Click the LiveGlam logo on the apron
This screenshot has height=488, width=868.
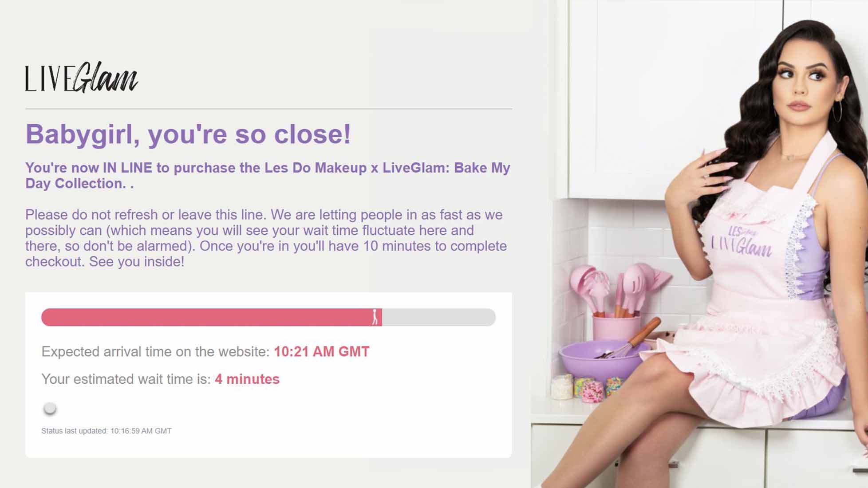741,243
